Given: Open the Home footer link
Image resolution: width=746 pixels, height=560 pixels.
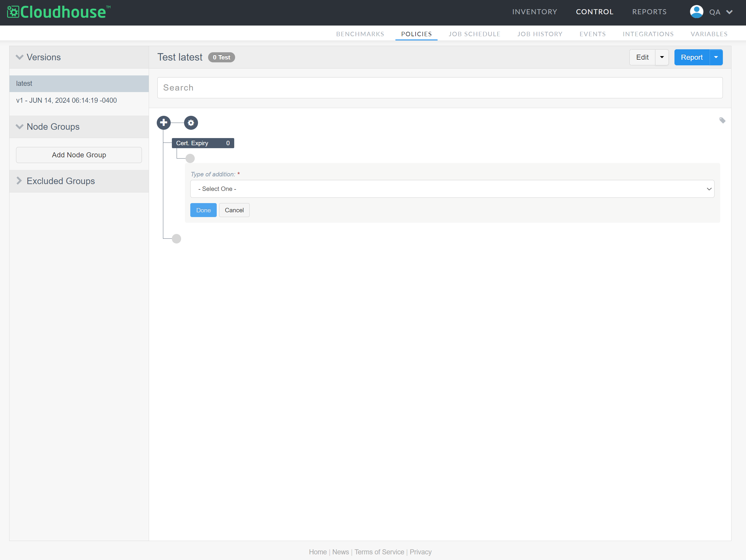Looking at the screenshot, I should pos(318,552).
